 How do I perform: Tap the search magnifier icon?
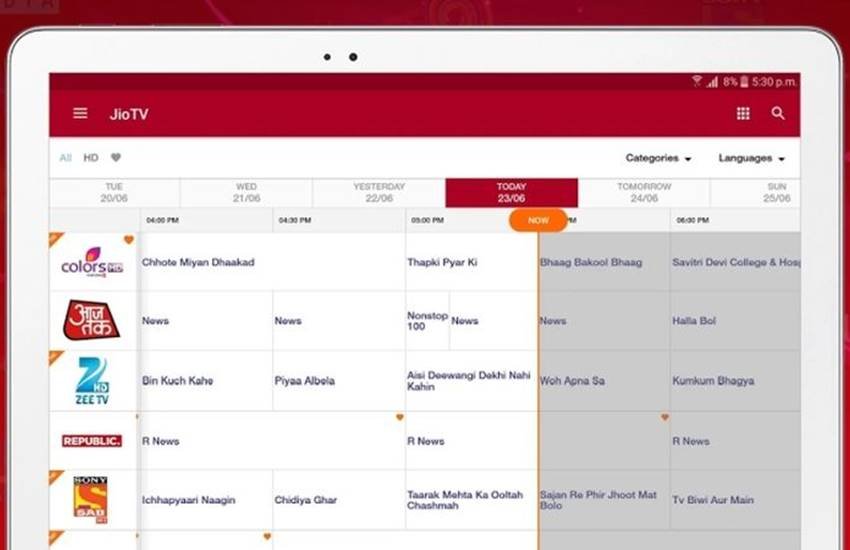click(x=778, y=114)
